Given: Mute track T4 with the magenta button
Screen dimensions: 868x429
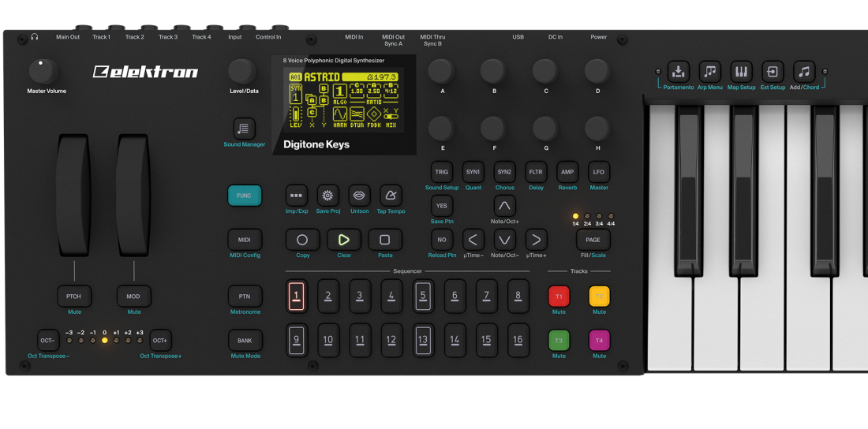Looking at the screenshot, I should point(599,341).
